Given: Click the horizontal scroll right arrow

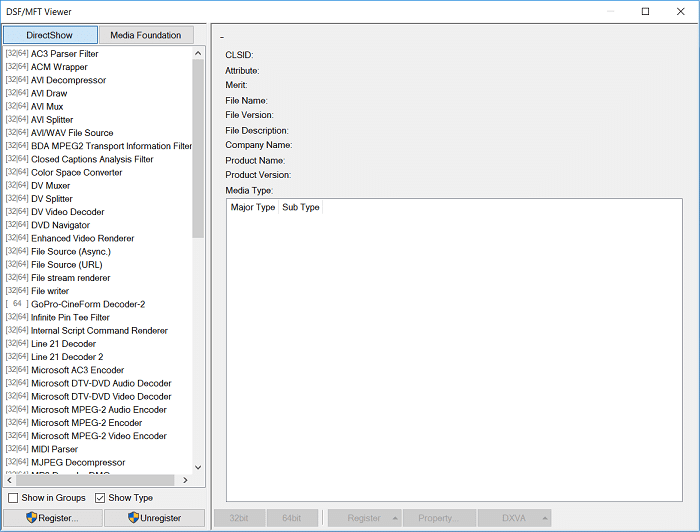Looking at the screenshot, I should tap(185, 480).
